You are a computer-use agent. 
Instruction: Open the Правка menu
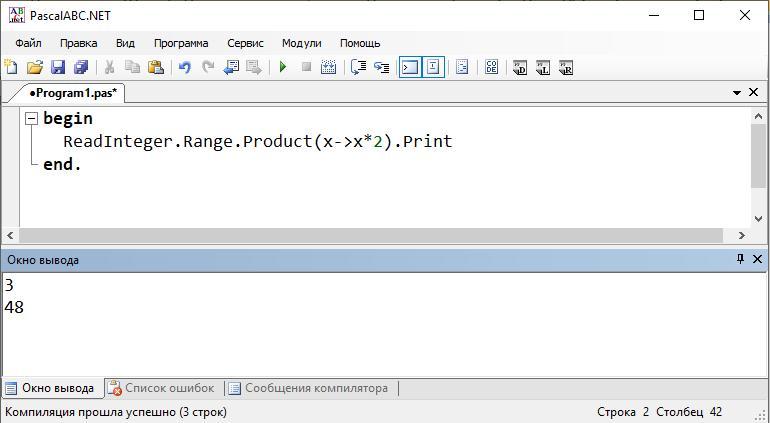(x=79, y=43)
